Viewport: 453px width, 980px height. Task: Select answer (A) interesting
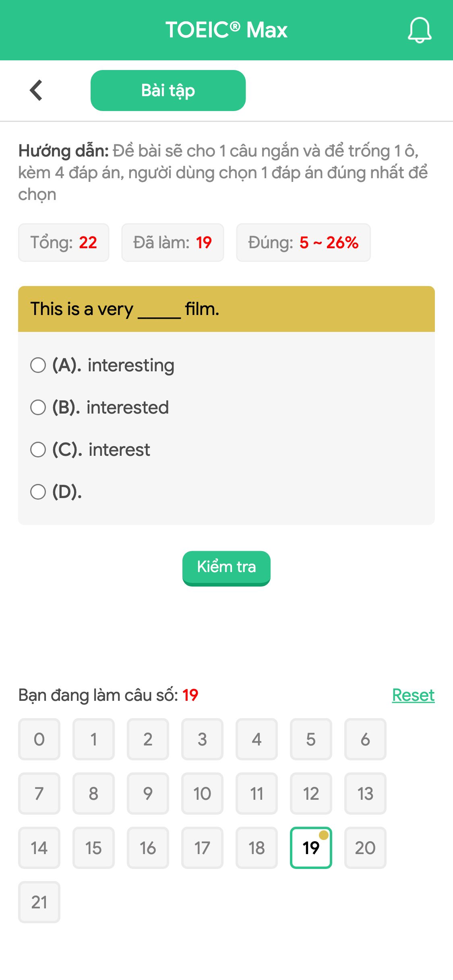38,365
